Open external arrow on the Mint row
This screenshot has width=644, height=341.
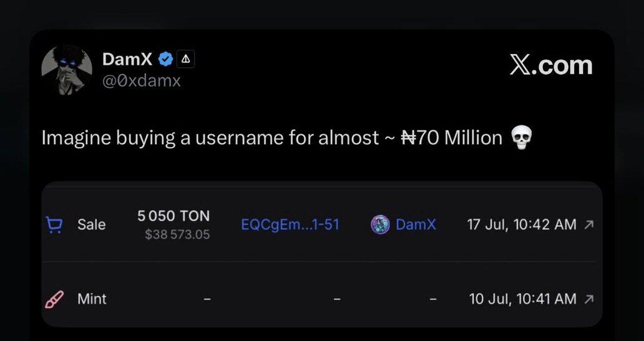pos(587,300)
